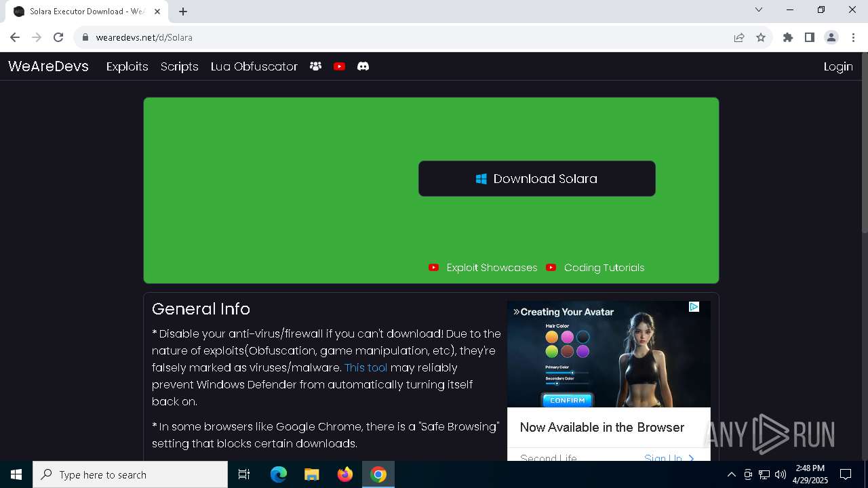This screenshot has height=488, width=868.
Task: Open the Scripts menu item
Action: (x=180, y=66)
